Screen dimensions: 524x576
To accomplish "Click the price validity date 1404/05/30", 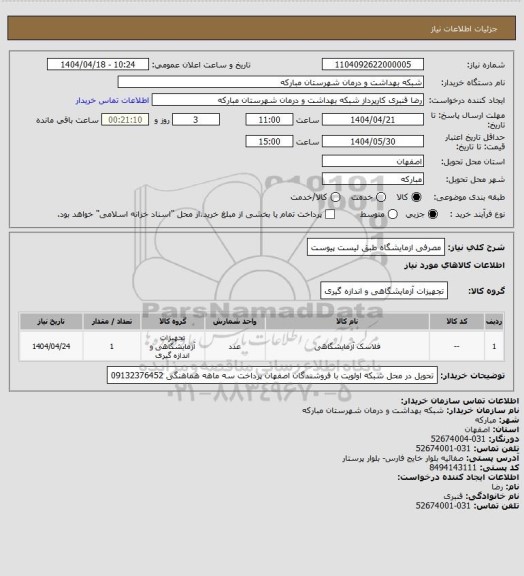I will [373, 141].
